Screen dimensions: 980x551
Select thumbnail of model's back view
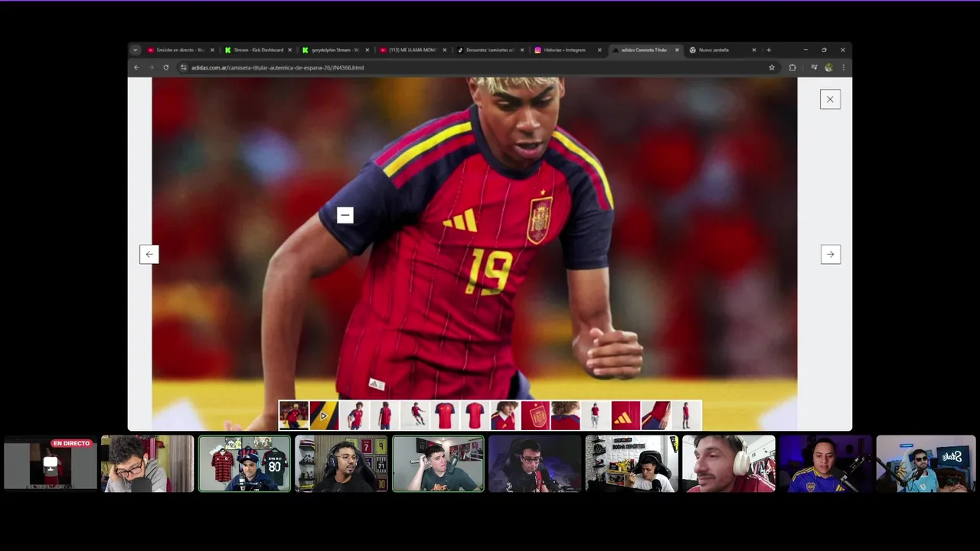pyautogui.click(x=384, y=416)
